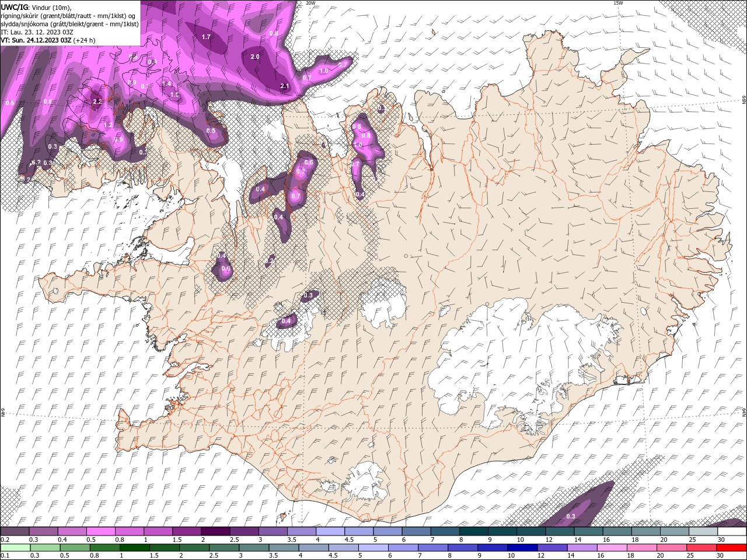Select the dark mauve 0.2 swatch in the top row
This screenshot has height=560, width=747.
(15, 531)
